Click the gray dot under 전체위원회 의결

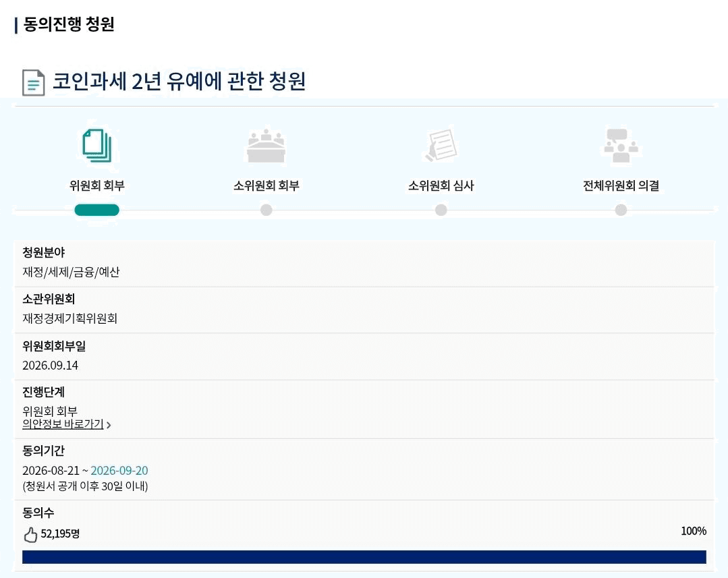[621, 210]
